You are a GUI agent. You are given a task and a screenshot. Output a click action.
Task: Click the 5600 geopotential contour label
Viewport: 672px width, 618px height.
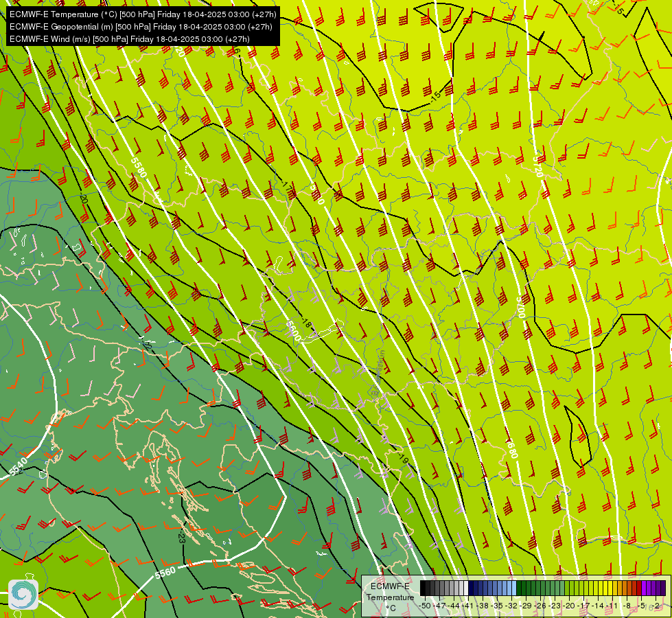click(x=293, y=331)
